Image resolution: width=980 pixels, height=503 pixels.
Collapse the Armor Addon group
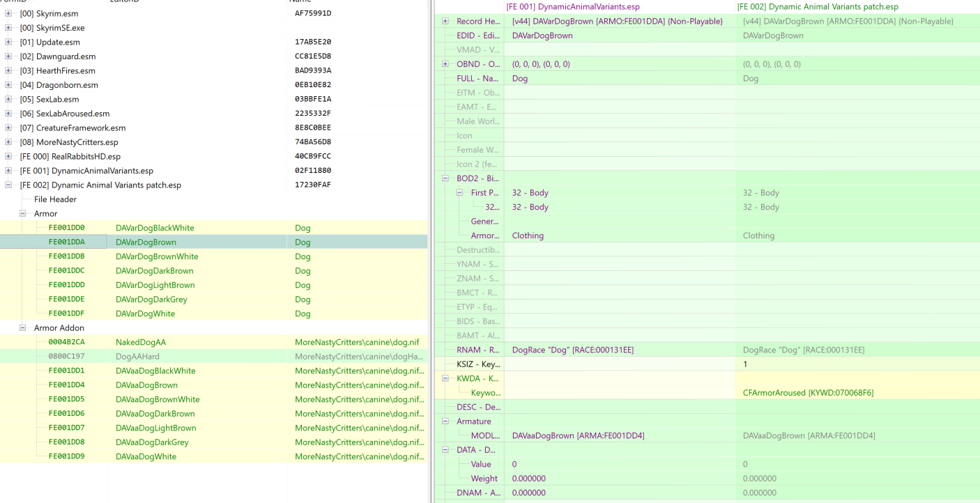tap(22, 327)
